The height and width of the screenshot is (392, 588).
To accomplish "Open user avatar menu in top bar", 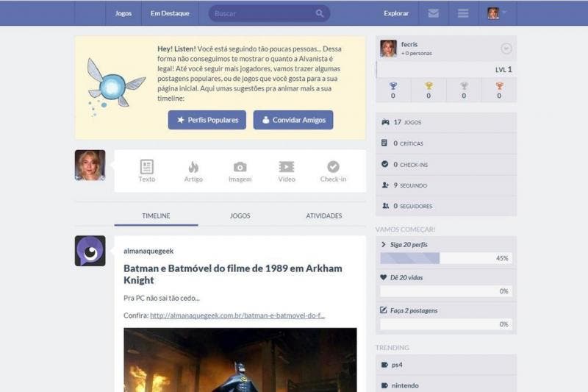I will tap(497, 13).
